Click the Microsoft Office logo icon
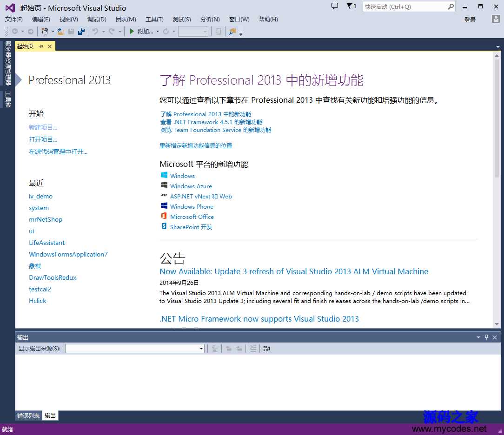Image resolution: width=504 pixels, height=435 pixels. click(x=164, y=216)
